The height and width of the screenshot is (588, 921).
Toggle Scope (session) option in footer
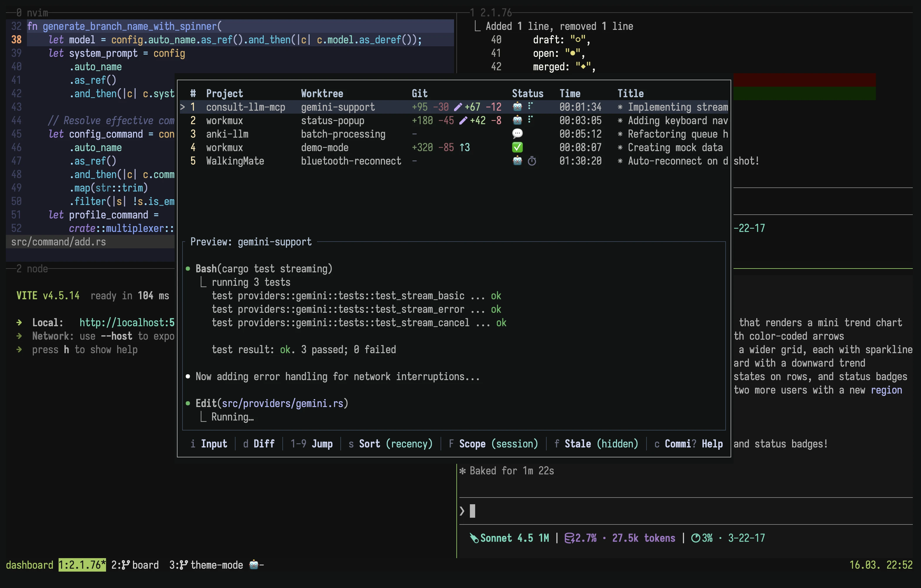coord(493,443)
